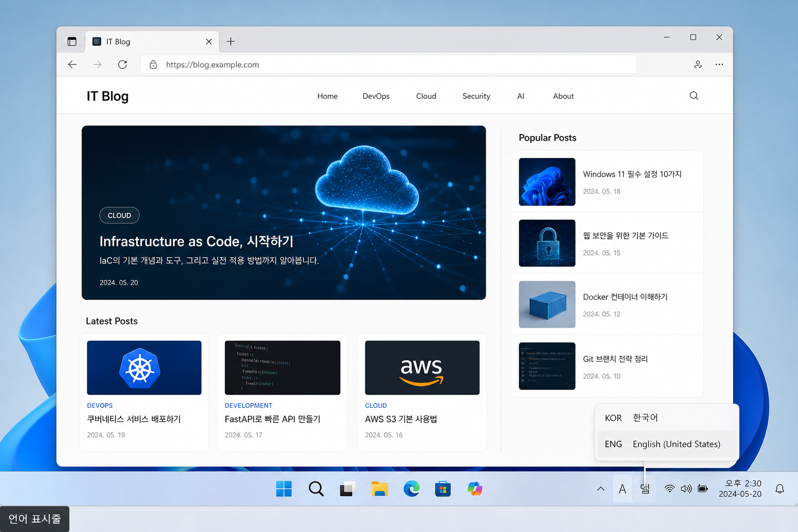Open the AI nav section
The width and height of the screenshot is (798, 532).
coord(521,96)
